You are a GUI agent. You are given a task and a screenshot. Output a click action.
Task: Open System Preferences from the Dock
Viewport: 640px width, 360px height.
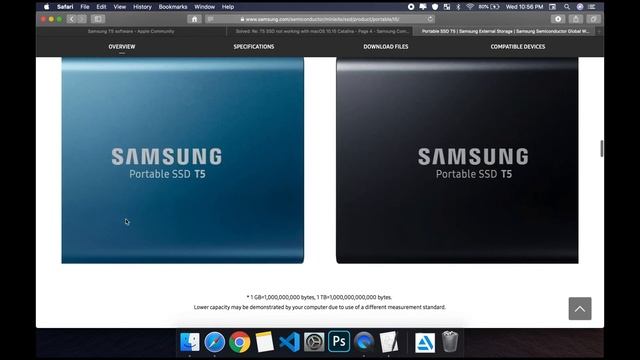pos(314,342)
